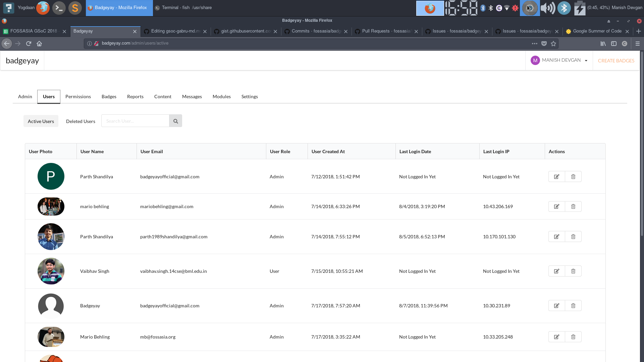Image resolution: width=644 pixels, height=362 pixels.
Task: Launch Sublime Text from panel
Action: coord(75,8)
